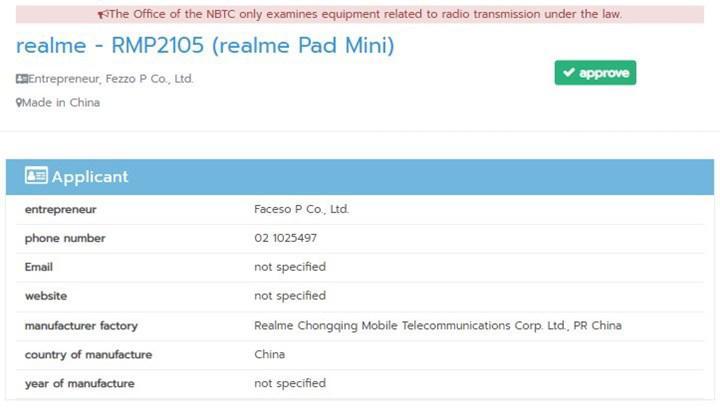Image resolution: width=720 pixels, height=414 pixels.
Task: Click the location pin icon near Made in China
Action: (x=19, y=102)
